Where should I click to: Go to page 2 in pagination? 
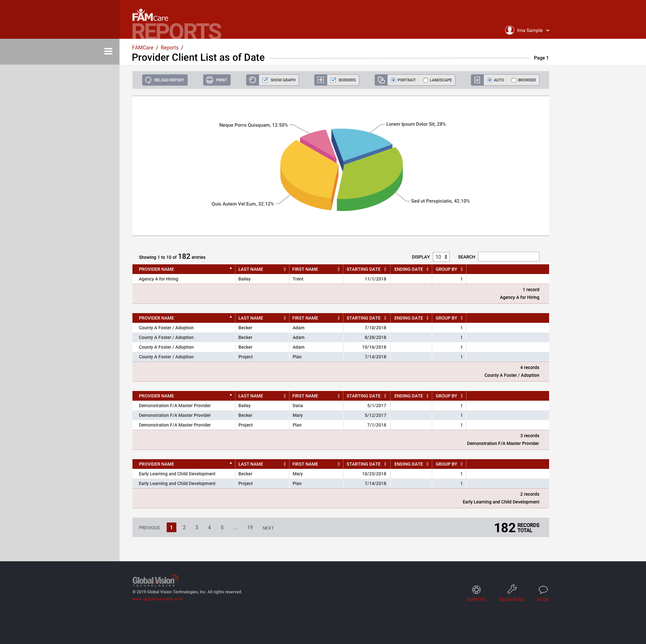184,528
